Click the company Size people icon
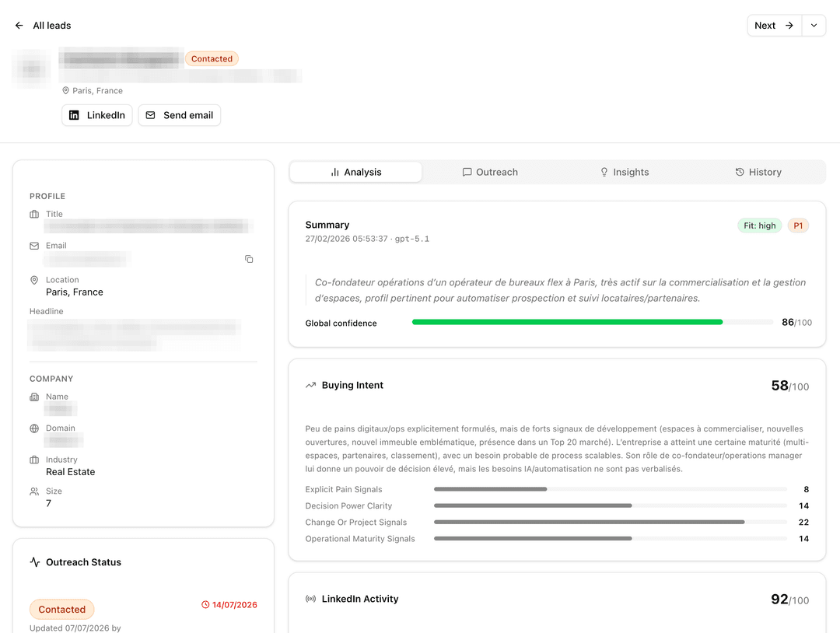 tap(34, 491)
